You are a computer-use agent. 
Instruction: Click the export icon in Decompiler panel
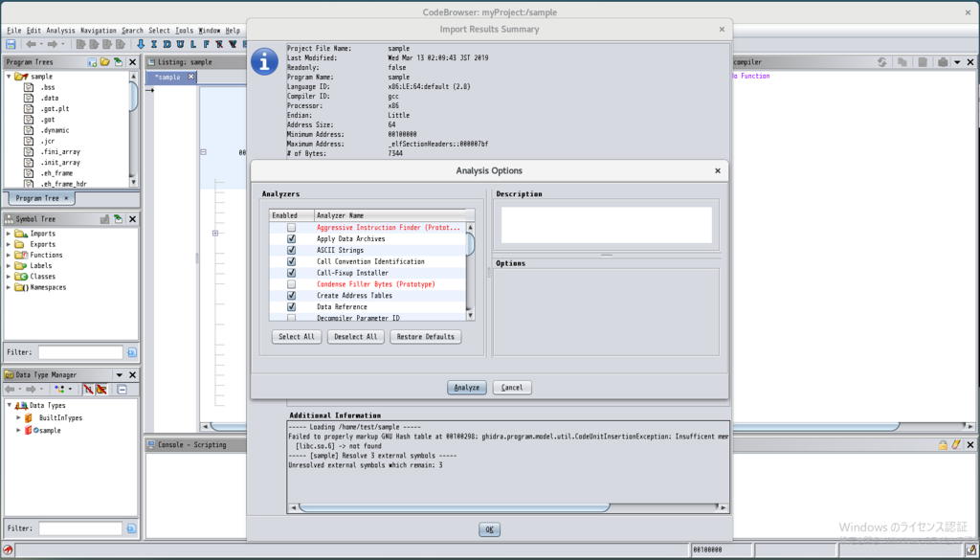(923, 62)
